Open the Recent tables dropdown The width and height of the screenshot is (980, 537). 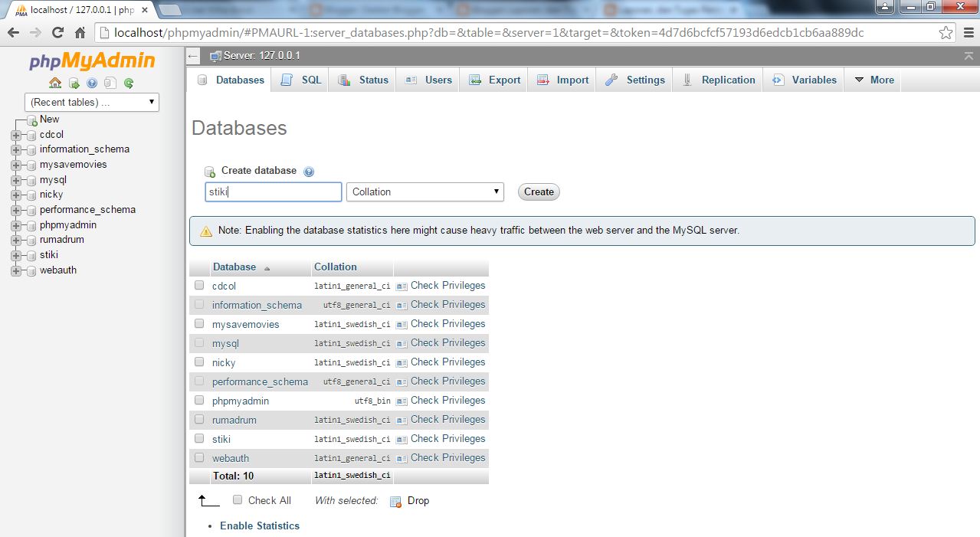[x=92, y=102]
